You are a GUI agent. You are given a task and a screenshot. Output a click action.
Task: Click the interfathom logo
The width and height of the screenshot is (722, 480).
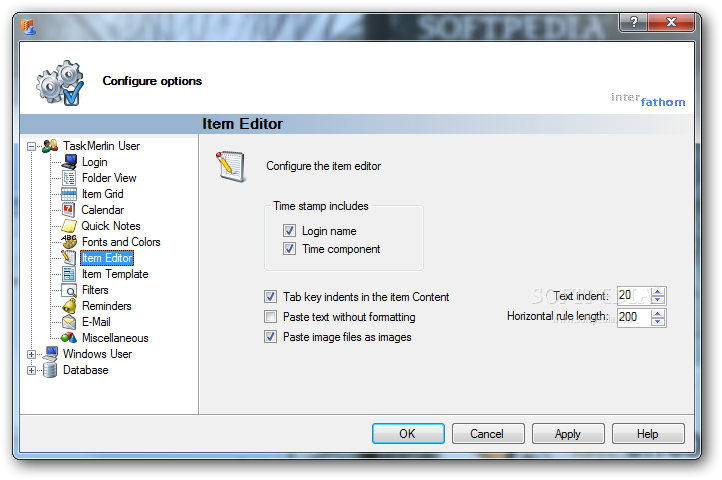(648, 100)
